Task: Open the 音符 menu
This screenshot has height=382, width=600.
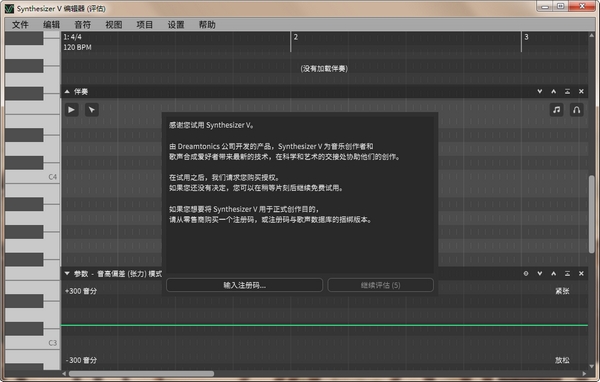Action: pos(83,25)
